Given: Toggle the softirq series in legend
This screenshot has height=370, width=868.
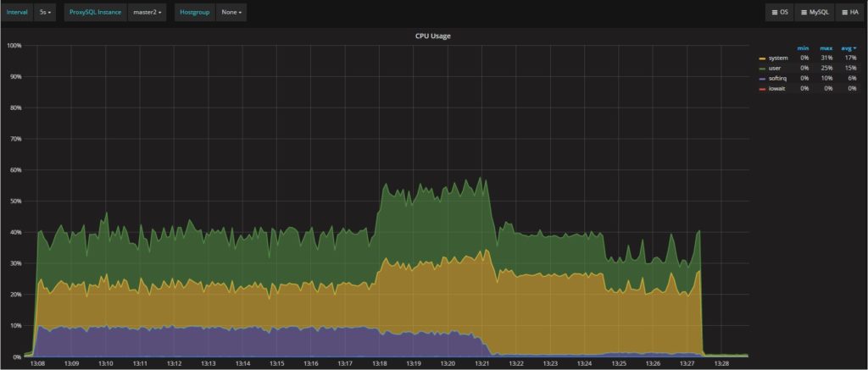Looking at the screenshot, I should tap(778, 79).
